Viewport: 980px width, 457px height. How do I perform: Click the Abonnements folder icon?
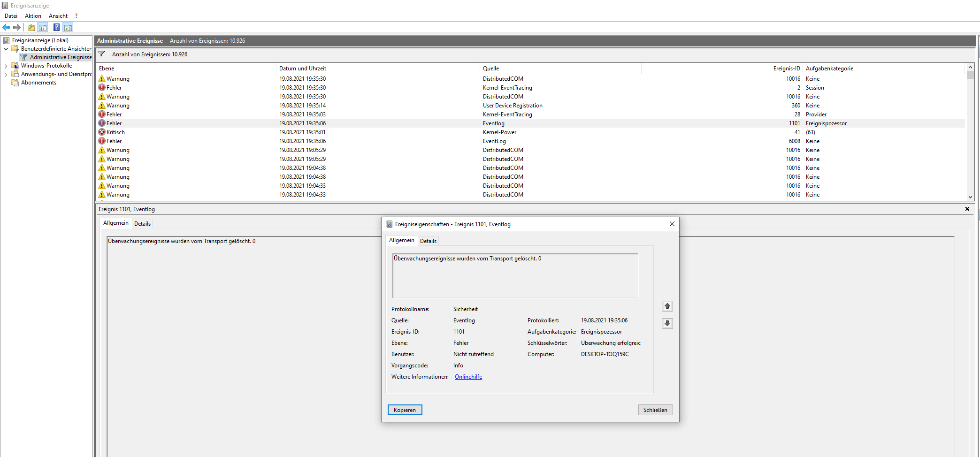click(15, 83)
